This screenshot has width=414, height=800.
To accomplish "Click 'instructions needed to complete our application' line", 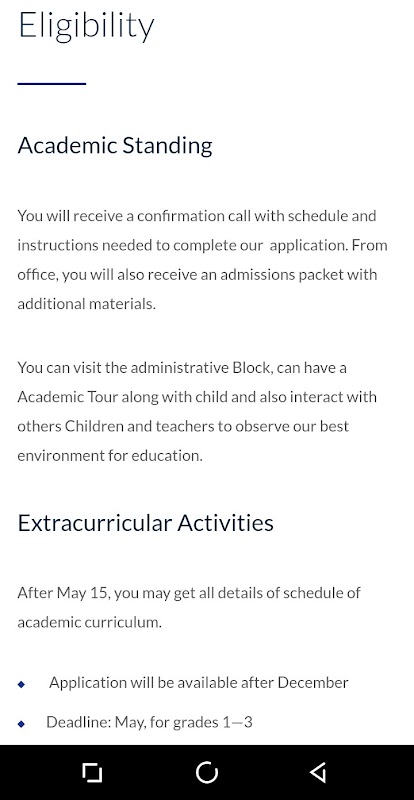I will pyautogui.click(x=203, y=245).
